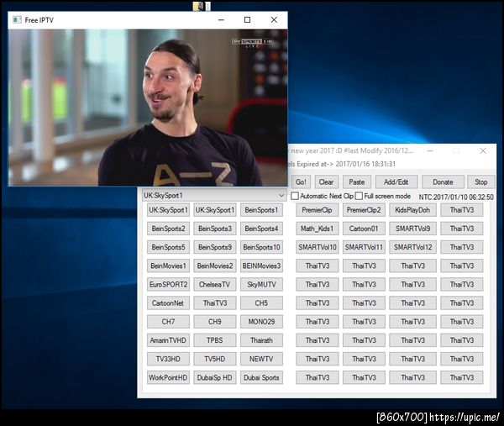Play the KidsPlayDoh clip
Viewport: 504px width, 426px height.
pyautogui.click(x=412, y=210)
